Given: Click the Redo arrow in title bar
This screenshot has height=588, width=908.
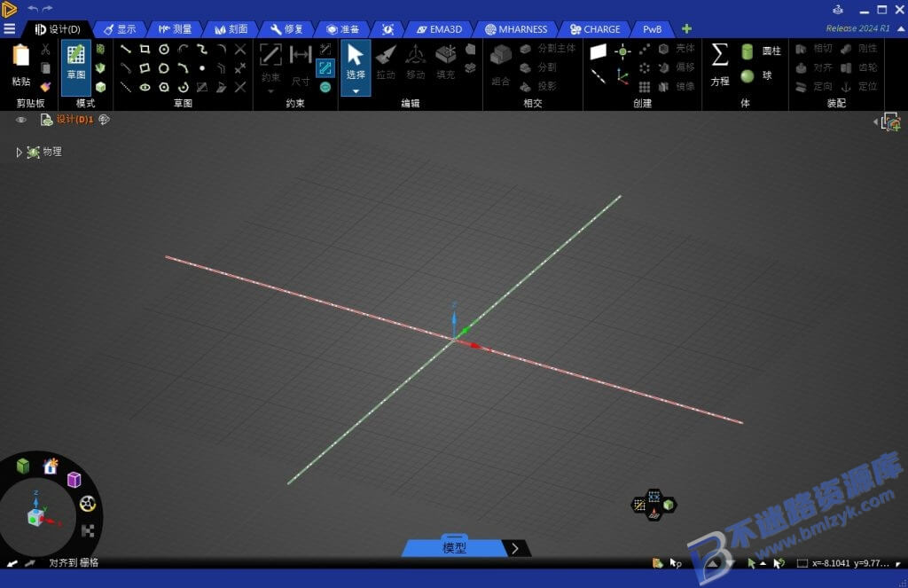Looking at the screenshot, I should click(x=48, y=9).
